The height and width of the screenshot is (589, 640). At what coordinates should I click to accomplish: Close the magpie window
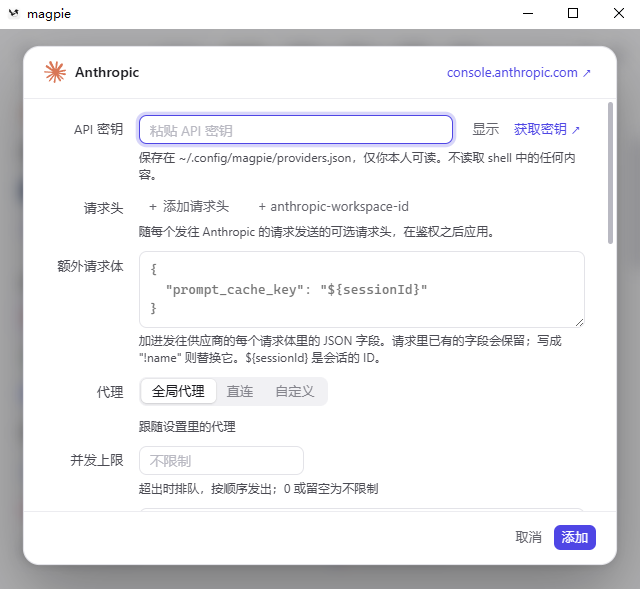pos(619,13)
